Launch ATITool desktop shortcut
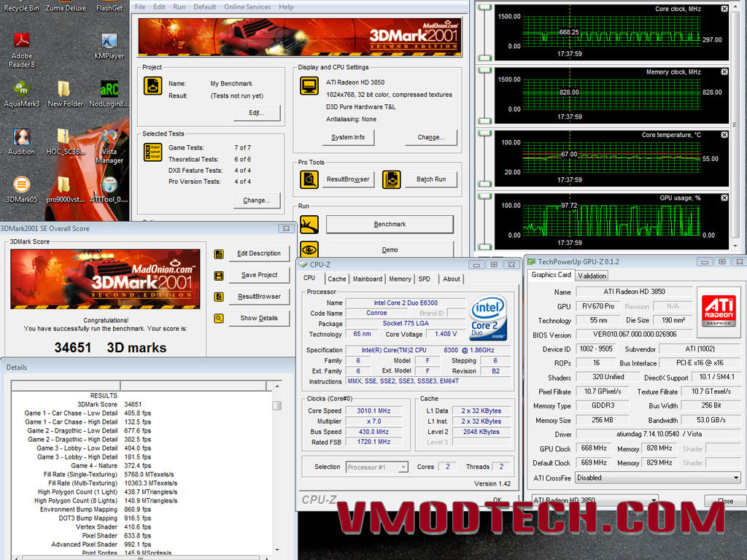 coord(109,189)
